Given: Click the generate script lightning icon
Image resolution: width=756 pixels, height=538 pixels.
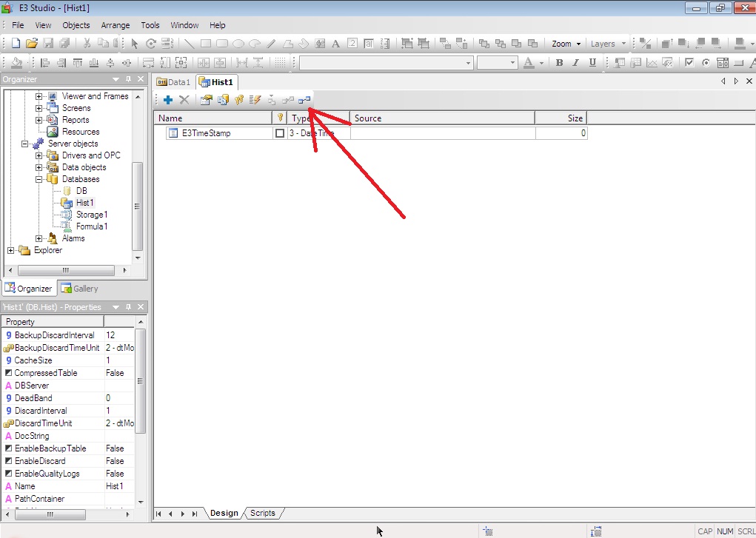Looking at the screenshot, I should tap(255, 99).
